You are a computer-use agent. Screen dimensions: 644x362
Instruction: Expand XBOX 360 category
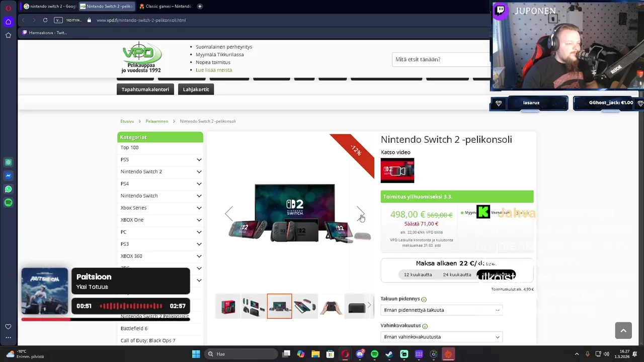point(199,256)
